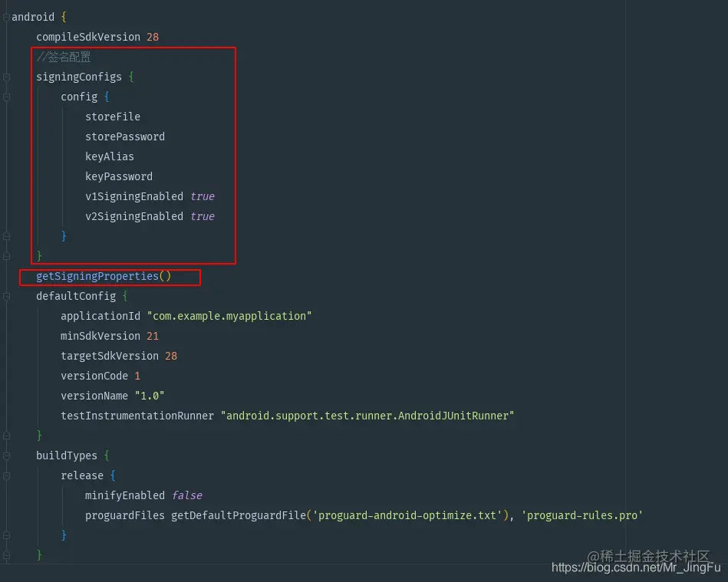
Task: Place cursor on storePassword
Action: tap(125, 137)
